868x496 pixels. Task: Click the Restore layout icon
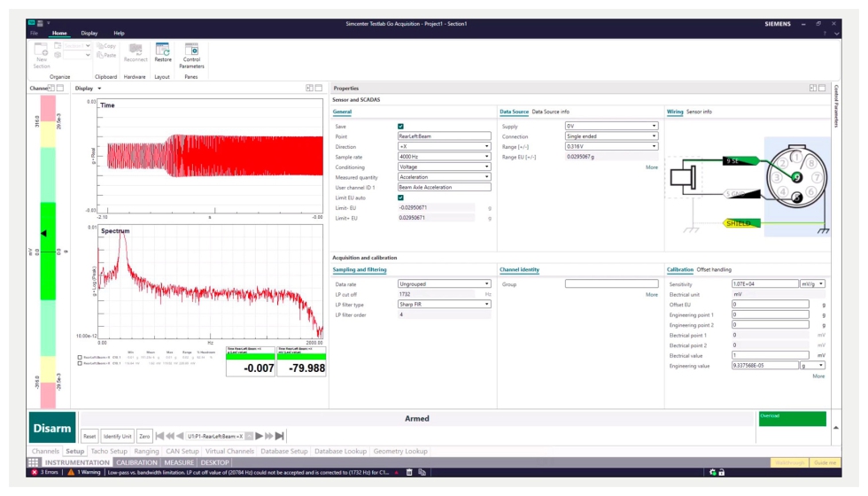click(x=163, y=50)
